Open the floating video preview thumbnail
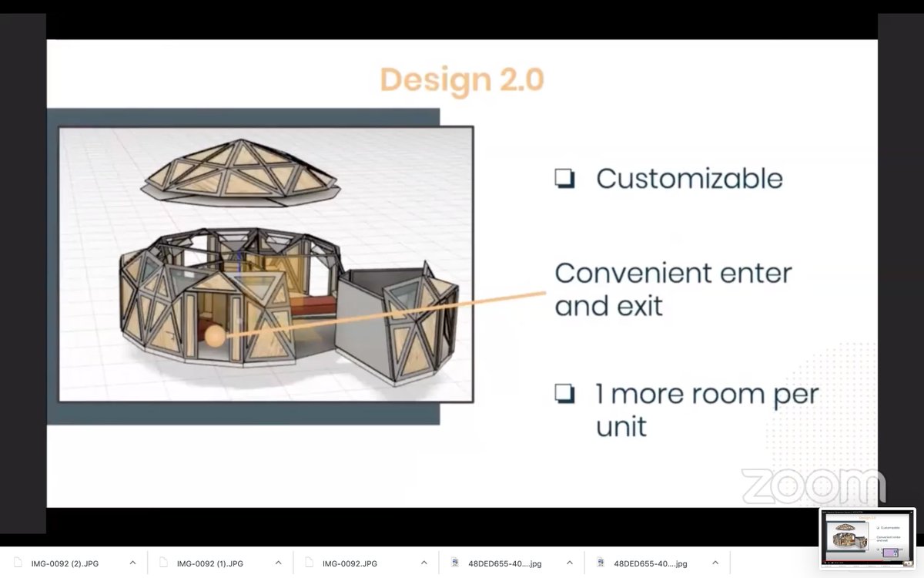 [x=867, y=539]
